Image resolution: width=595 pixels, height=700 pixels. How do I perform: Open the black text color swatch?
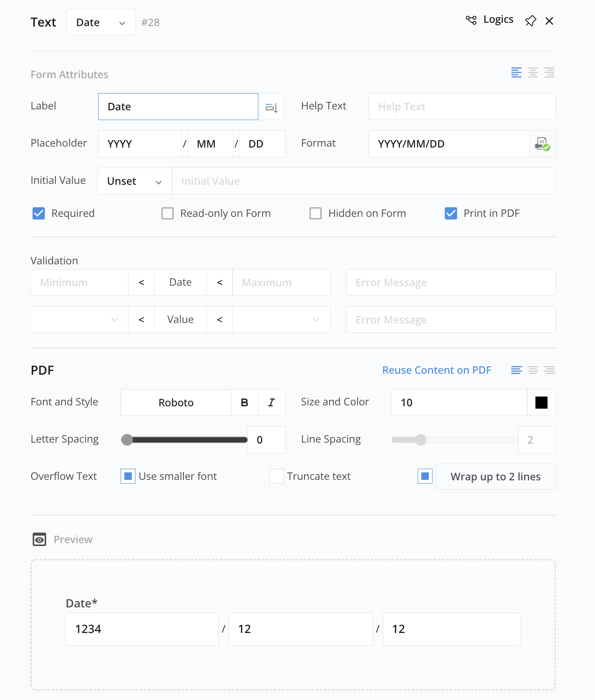pos(541,403)
